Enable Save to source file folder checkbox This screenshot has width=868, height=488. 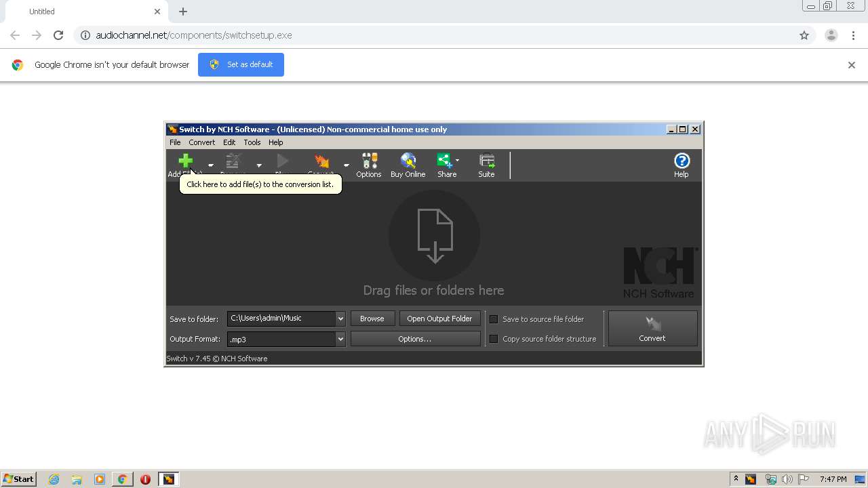coord(494,319)
